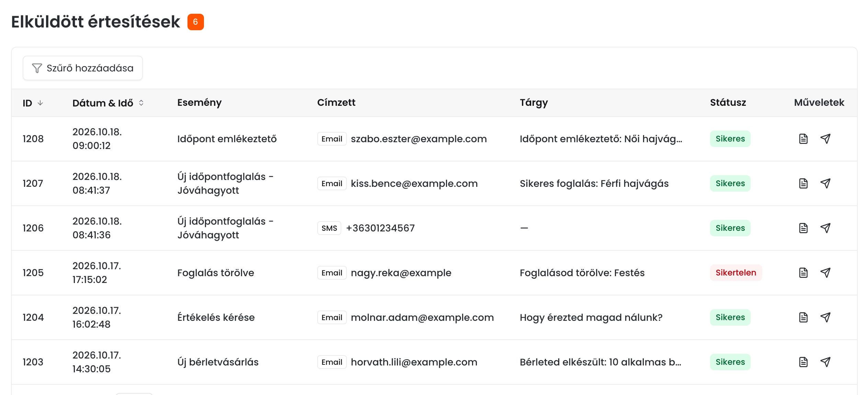Click event Foglalás törölve

216,273
